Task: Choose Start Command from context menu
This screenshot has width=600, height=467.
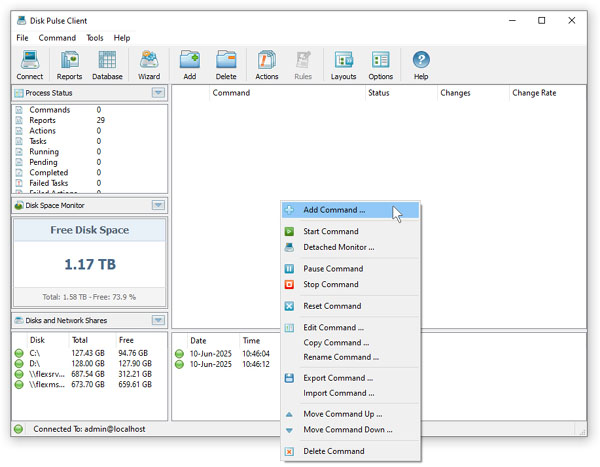Action: point(350,231)
